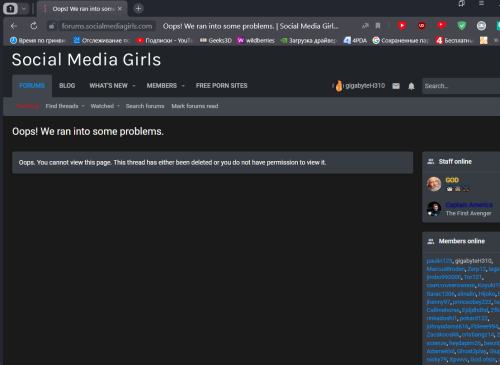
Task: Click the translate page icon in address bar
Action: [365, 26]
